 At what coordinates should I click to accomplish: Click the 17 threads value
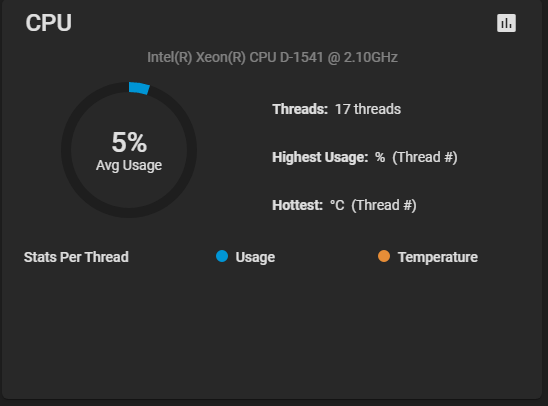pyautogui.click(x=368, y=109)
